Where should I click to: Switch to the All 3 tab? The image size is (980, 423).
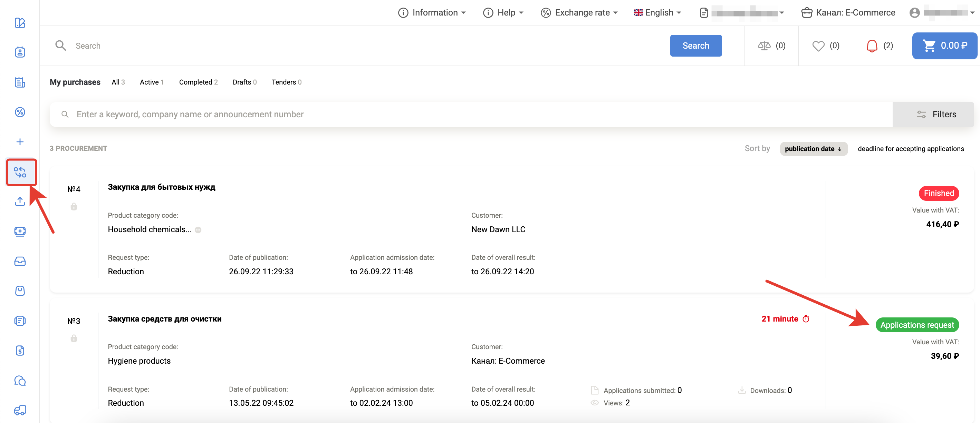118,82
